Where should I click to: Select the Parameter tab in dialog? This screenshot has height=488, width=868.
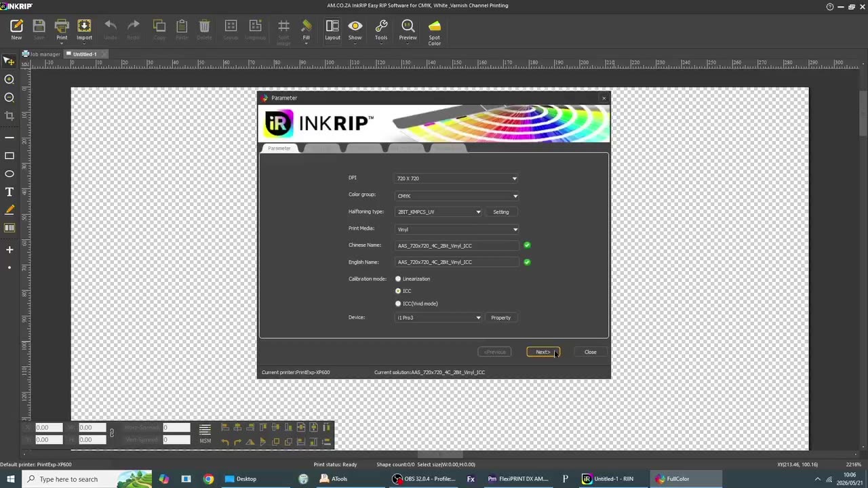279,148
